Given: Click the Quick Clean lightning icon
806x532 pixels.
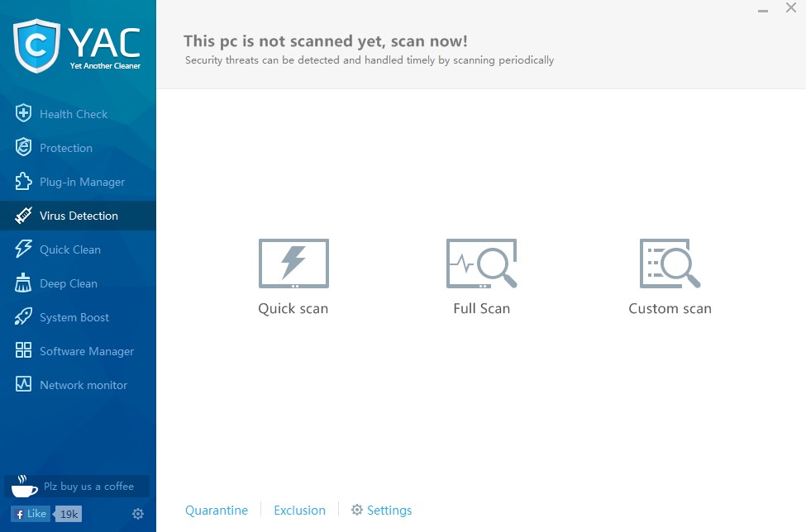Looking at the screenshot, I should click(23, 249).
